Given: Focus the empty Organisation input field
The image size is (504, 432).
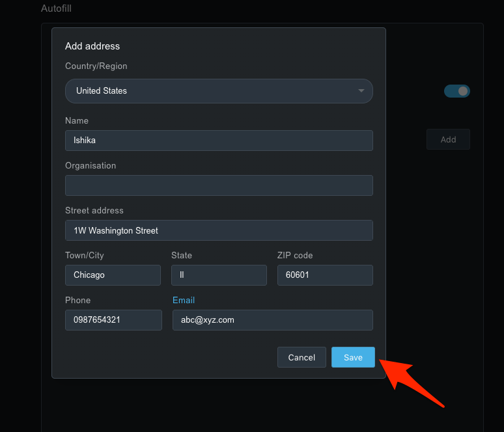Looking at the screenshot, I should [x=218, y=185].
